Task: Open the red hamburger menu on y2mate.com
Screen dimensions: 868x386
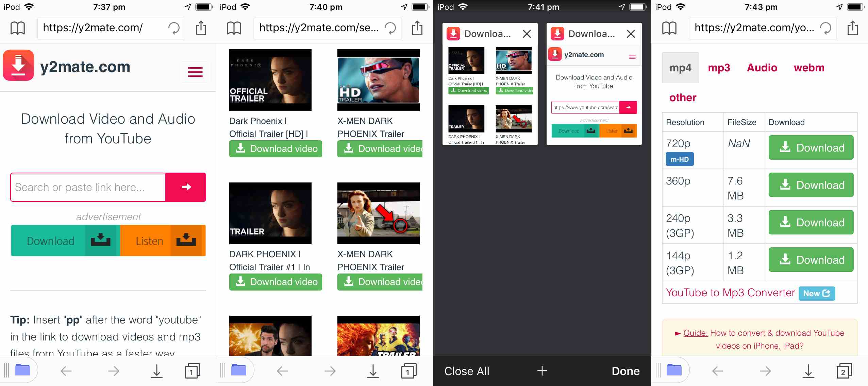Action: pos(195,72)
